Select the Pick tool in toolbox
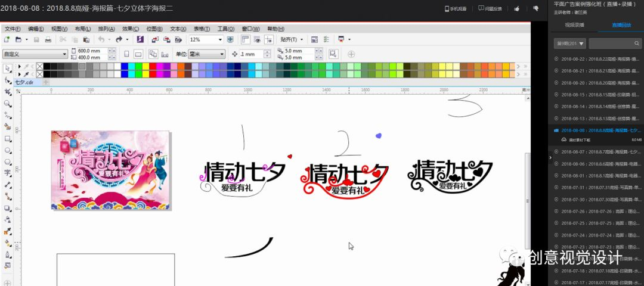 [7, 68]
